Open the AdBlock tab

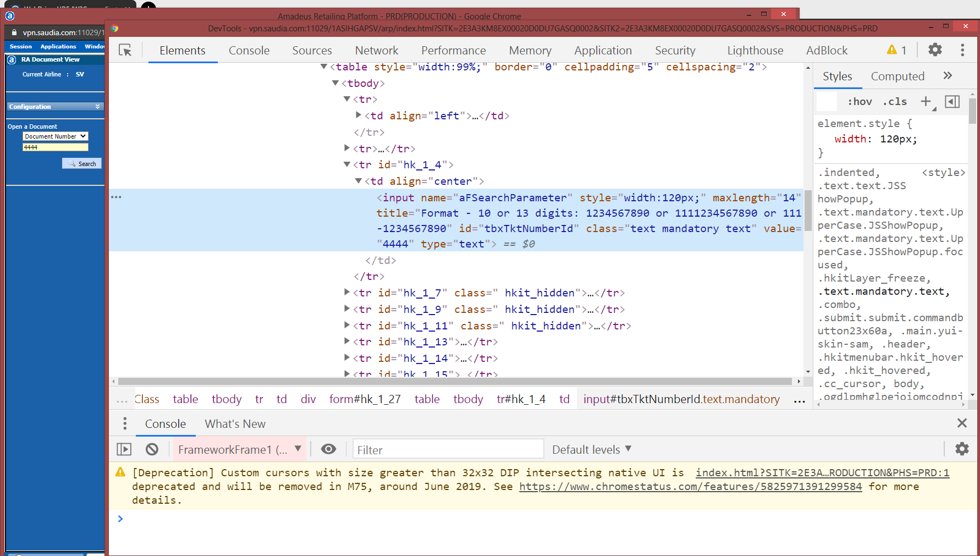(x=827, y=50)
